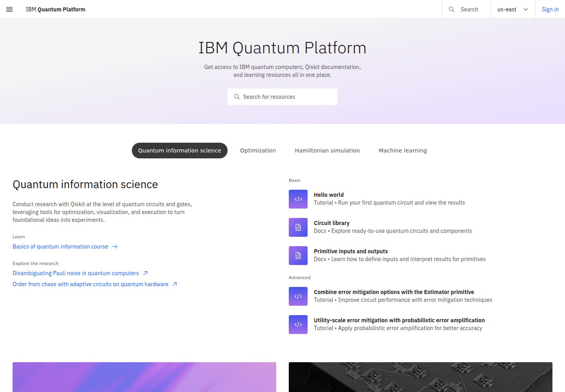Click the document icon beside Circuit library

(x=298, y=227)
